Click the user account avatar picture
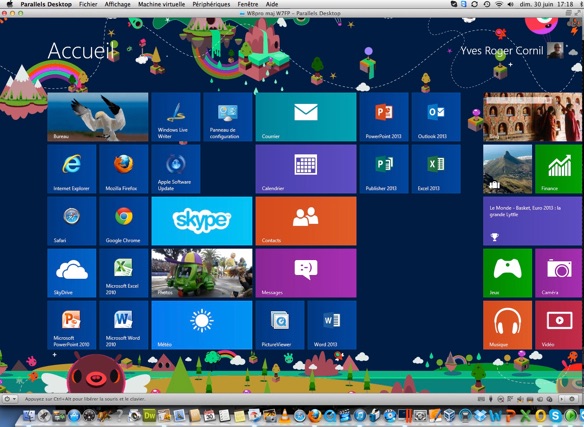This screenshot has height=427, width=584. (555, 50)
